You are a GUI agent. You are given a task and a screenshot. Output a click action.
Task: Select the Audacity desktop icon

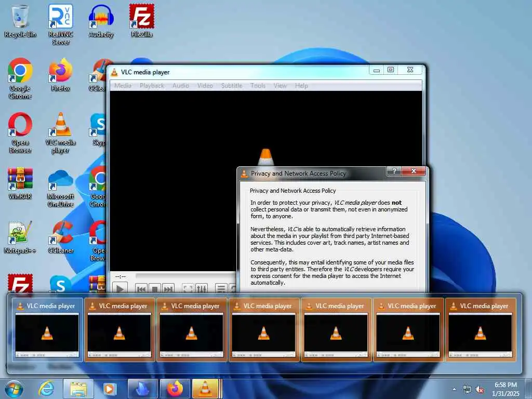pyautogui.click(x=101, y=21)
